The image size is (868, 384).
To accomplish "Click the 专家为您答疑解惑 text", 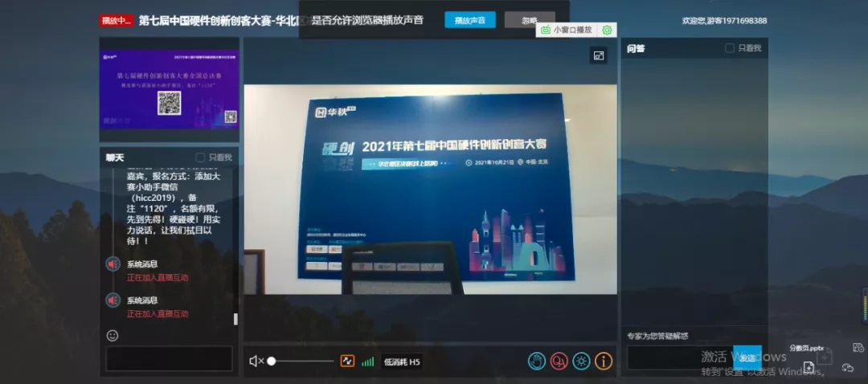I will click(x=657, y=336).
